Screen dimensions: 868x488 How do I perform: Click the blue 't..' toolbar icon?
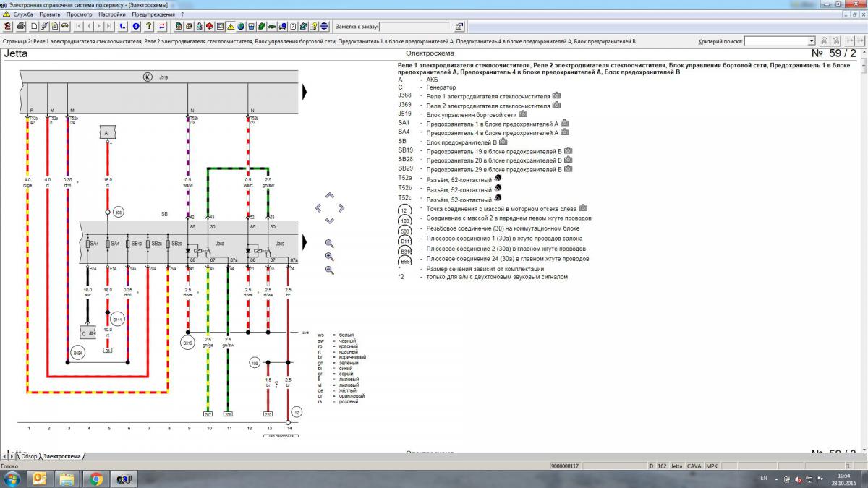click(x=122, y=27)
